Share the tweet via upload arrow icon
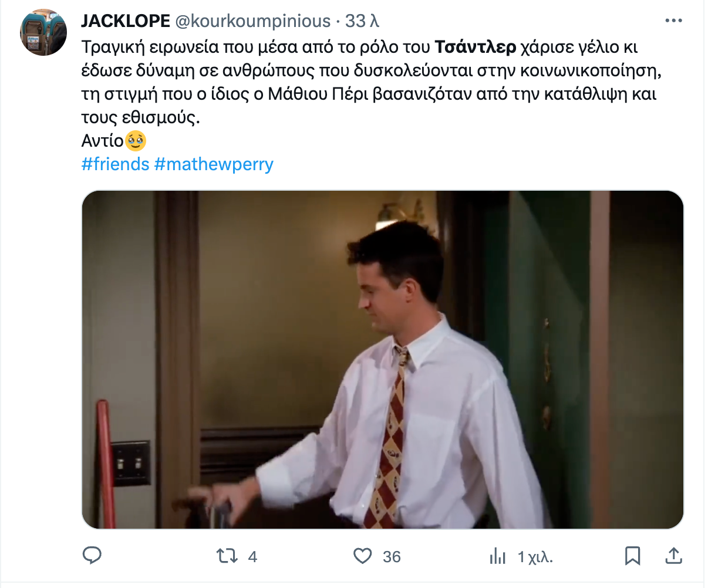 point(674,556)
